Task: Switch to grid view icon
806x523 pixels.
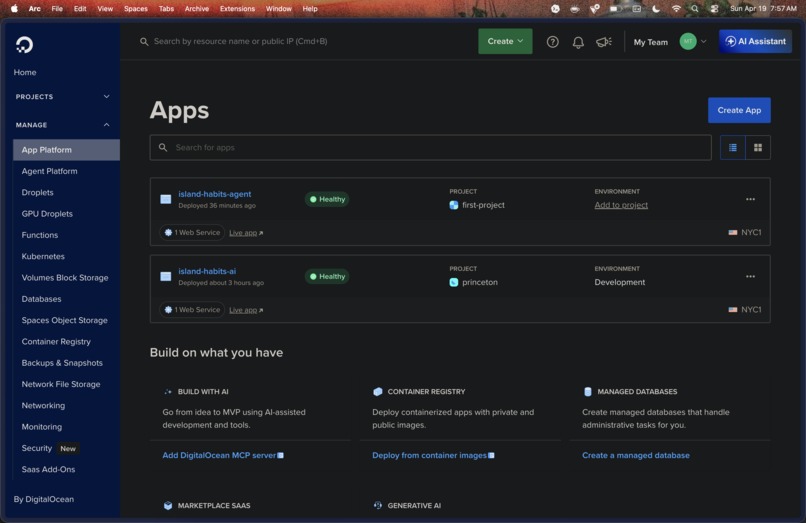Action: (x=758, y=148)
